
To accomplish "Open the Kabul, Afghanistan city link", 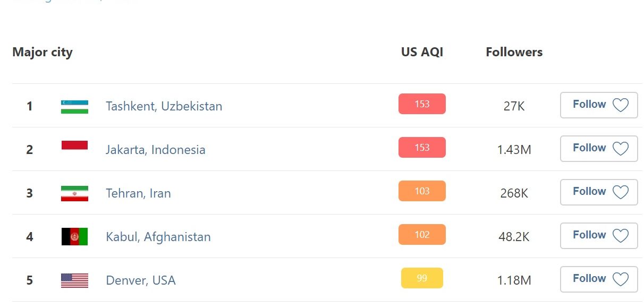I will pos(158,237).
